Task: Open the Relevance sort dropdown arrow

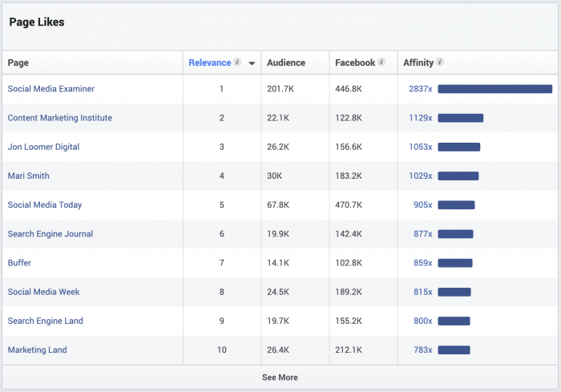Action: tap(252, 63)
